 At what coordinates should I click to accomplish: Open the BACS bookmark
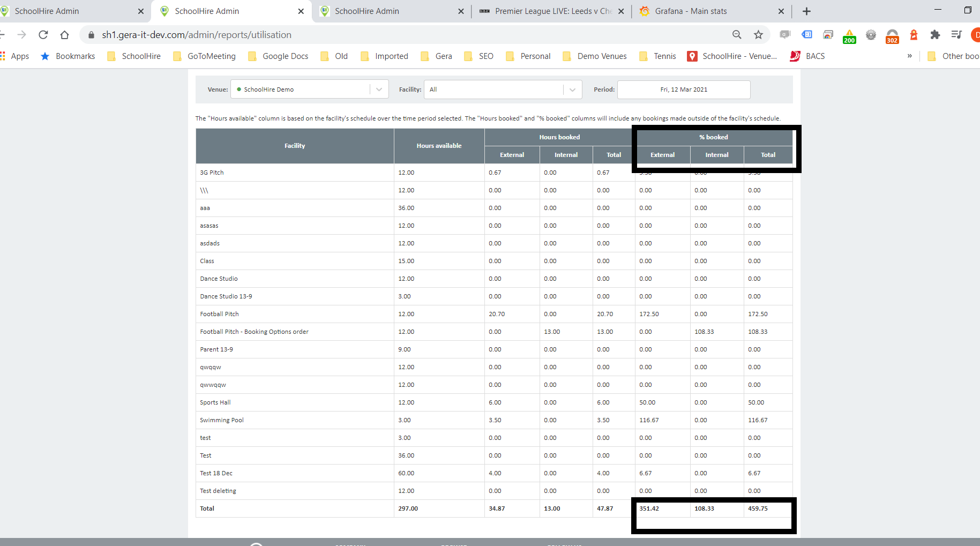pos(808,56)
